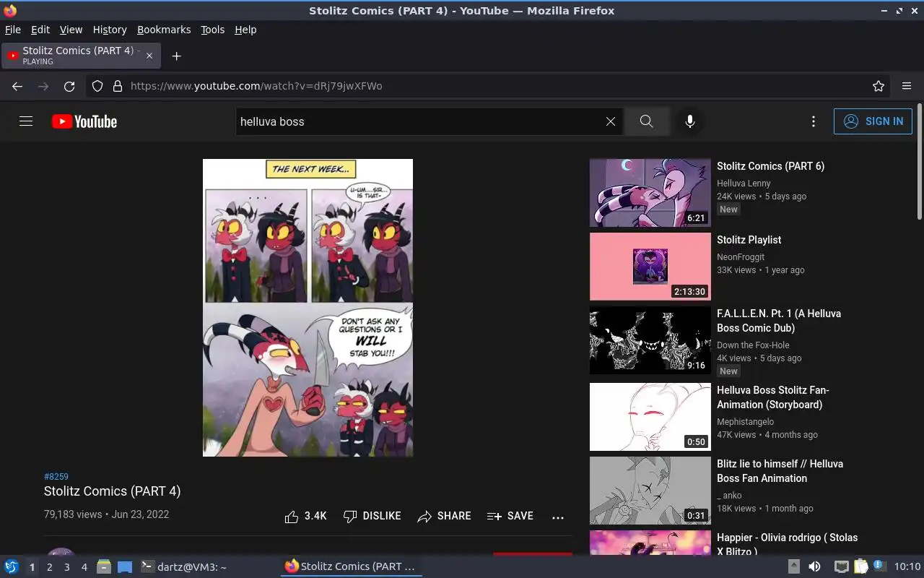Screen dimensions: 924x578
Task: Go to YouTube home via logo
Action: pyautogui.click(x=84, y=121)
